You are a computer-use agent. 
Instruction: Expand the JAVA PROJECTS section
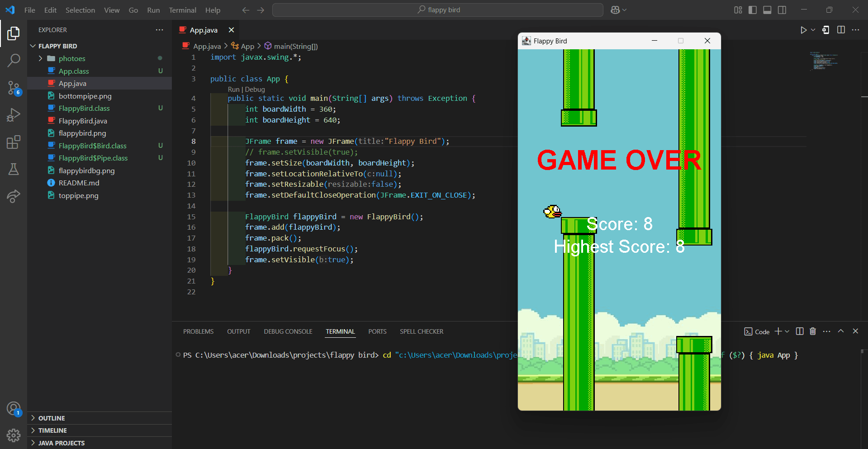click(x=100, y=443)
